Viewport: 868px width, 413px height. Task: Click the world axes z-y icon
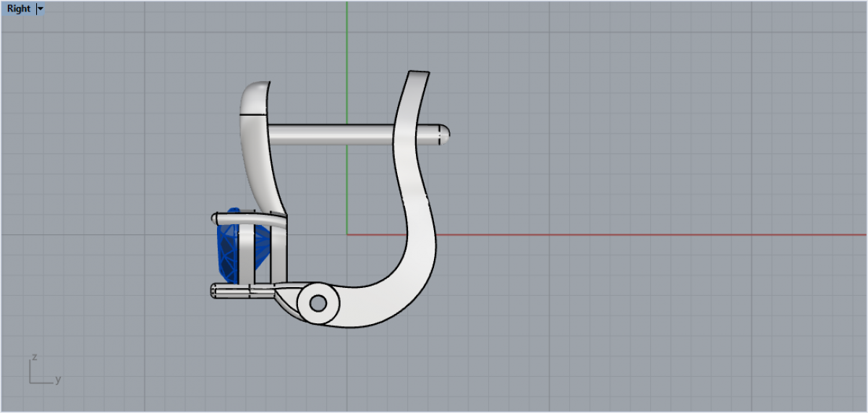[44, 370]
